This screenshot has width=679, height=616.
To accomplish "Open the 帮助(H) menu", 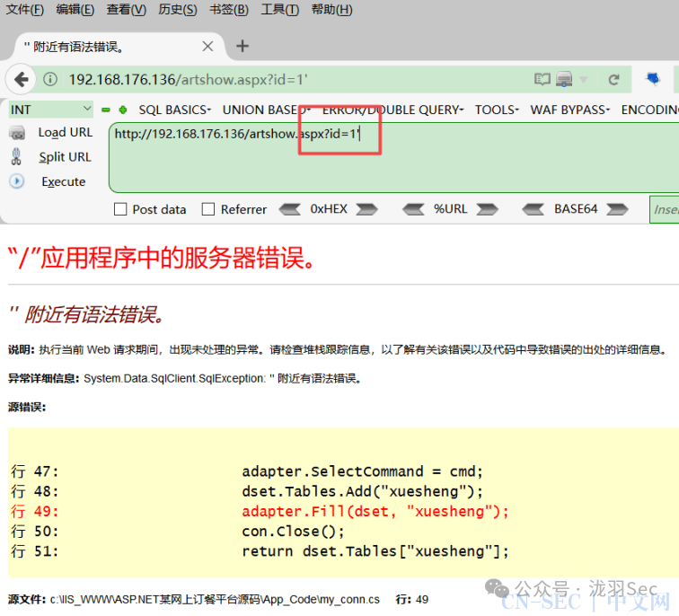I will coord(331,10).
